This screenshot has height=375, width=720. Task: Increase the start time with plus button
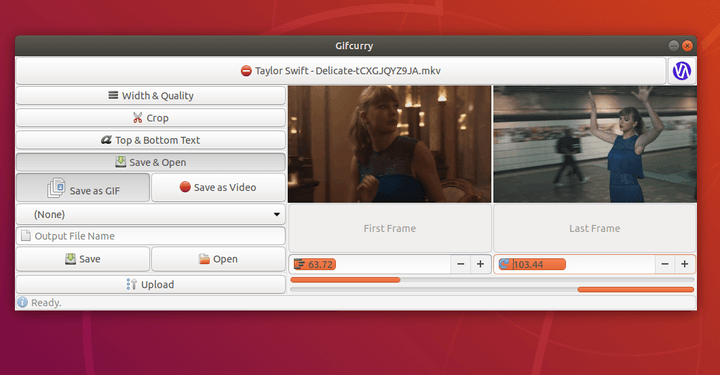480,264
